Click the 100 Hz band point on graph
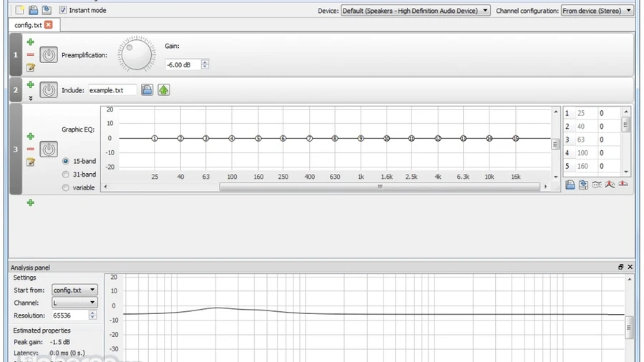The height and width of the screenshot is (362, 644). coord(232,138)
